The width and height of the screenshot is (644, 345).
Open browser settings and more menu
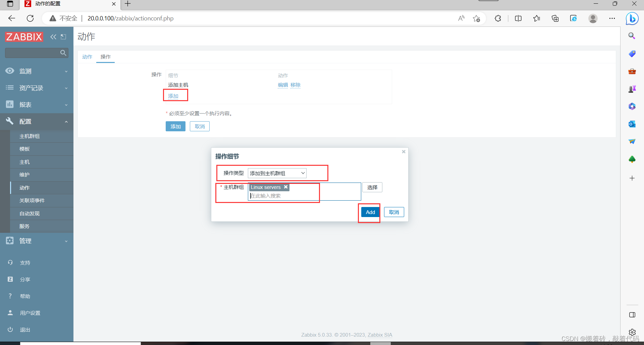[x=612, y=18]
